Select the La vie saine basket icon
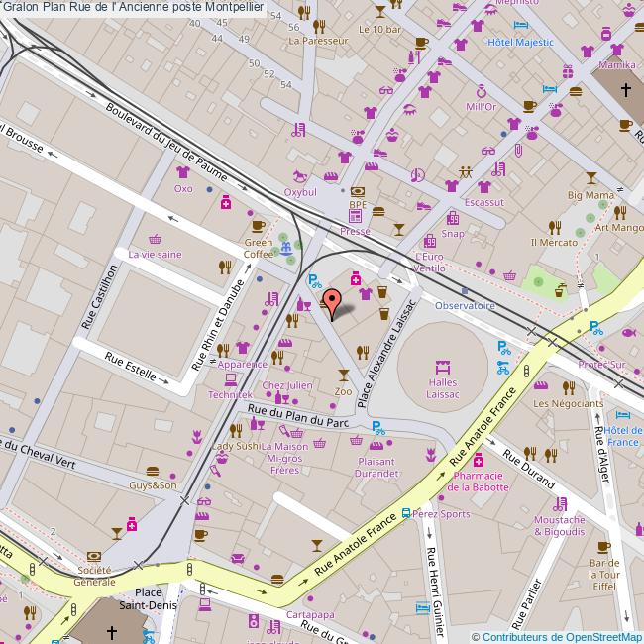The height and width of the screenshot is (644, 644). (155, 239)
